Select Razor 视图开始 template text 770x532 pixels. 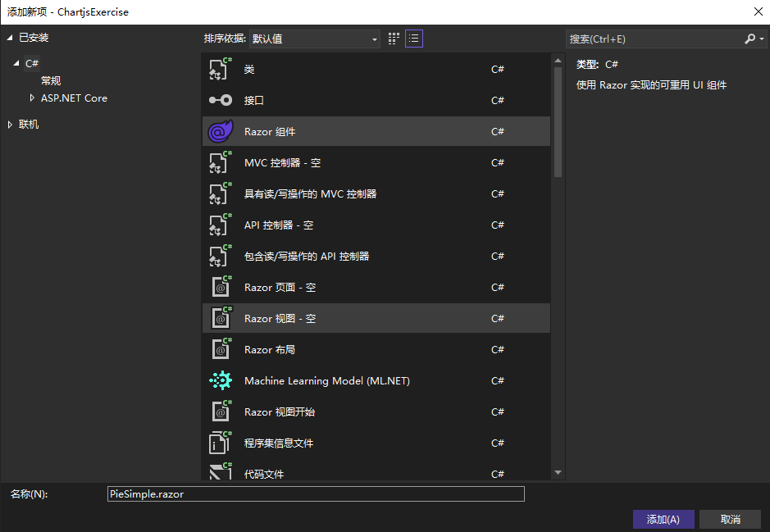click(x=280, y=412)
